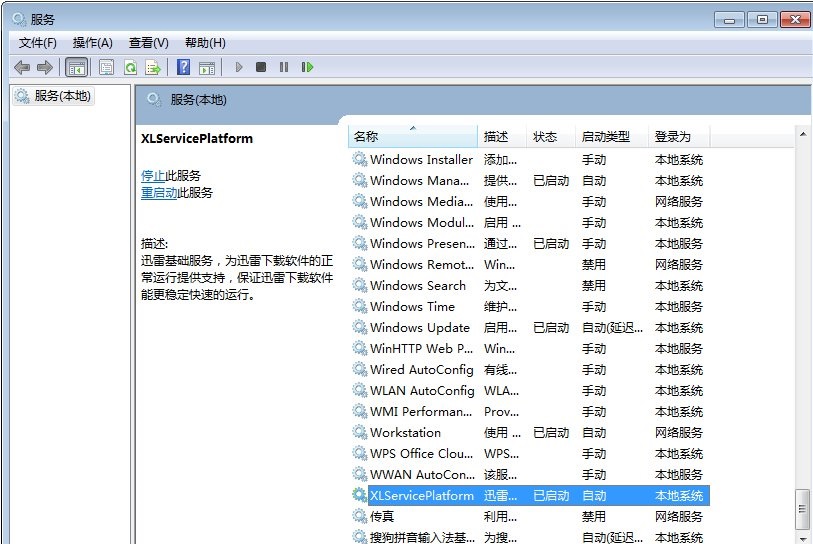
Task: Select the WLAN AutoConfig service row
Action: pyautogui.click(x=529, y=390)
